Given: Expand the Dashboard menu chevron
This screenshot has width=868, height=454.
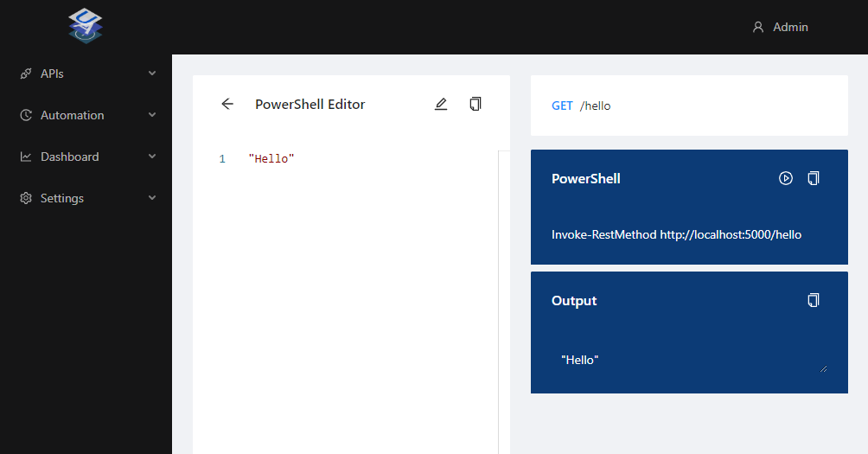Looking at the screenshot, I should [x=152, y=157].
